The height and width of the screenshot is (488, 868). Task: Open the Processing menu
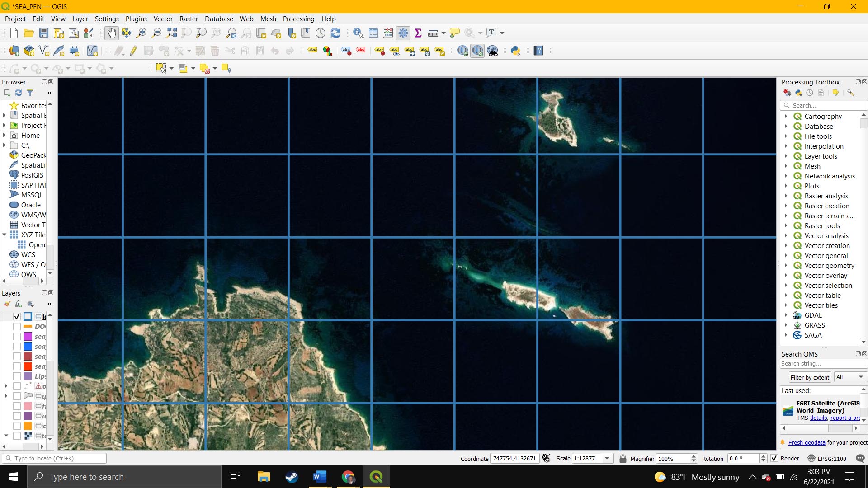tap(298, 19)
